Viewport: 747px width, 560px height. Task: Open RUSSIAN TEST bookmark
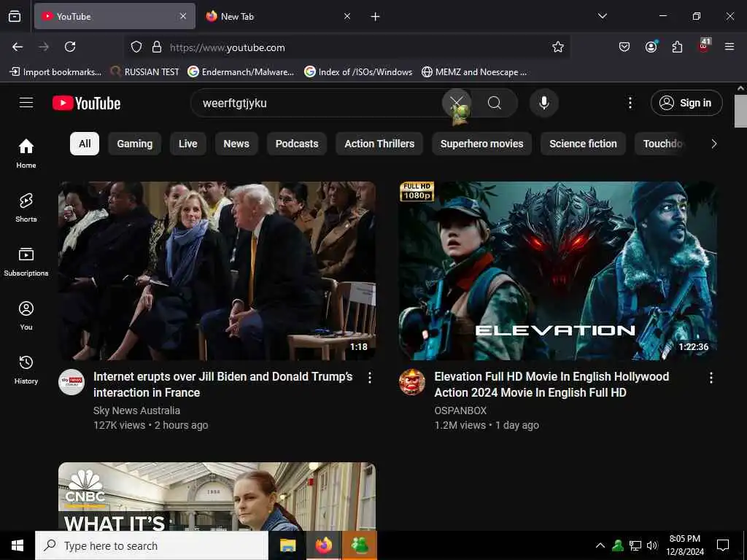pos(145,72)
